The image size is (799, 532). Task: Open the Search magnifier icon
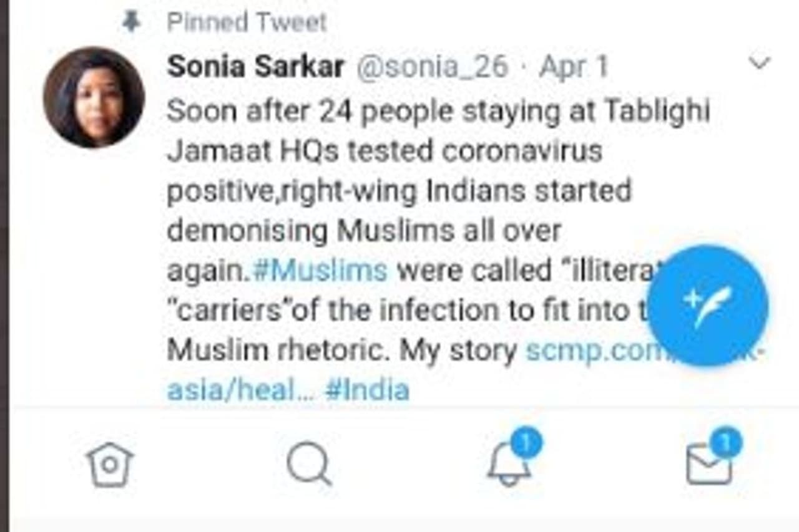[308, 465]
